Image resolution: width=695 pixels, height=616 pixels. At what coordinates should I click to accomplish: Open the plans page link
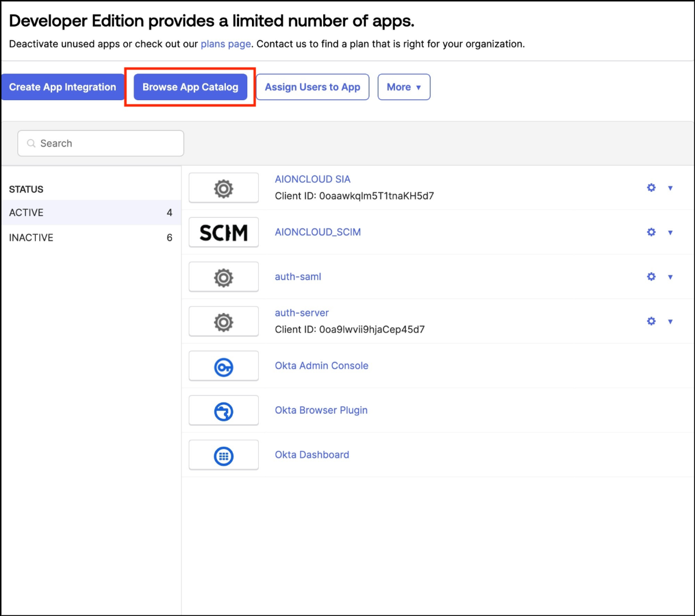[x=226, y=44]
